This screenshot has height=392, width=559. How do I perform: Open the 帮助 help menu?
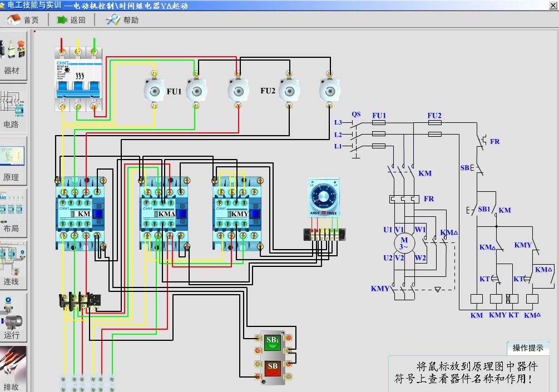(122, 20)
